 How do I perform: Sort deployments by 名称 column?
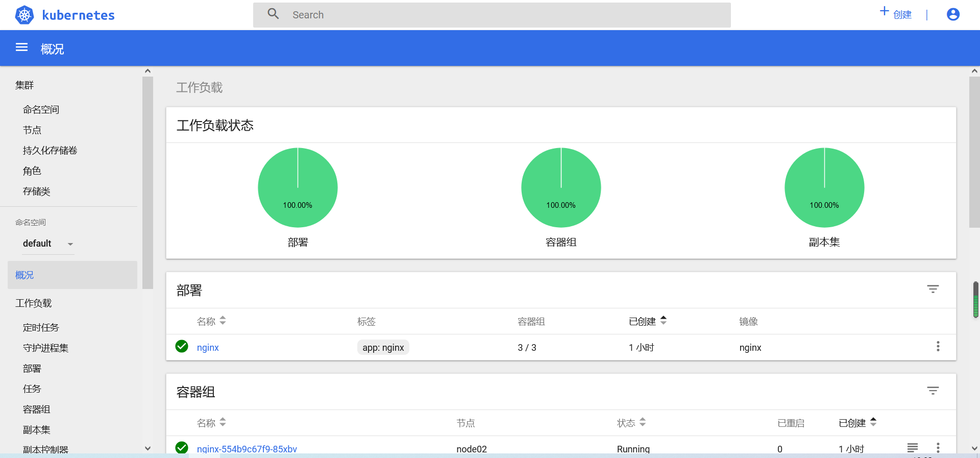coord(211,321)
